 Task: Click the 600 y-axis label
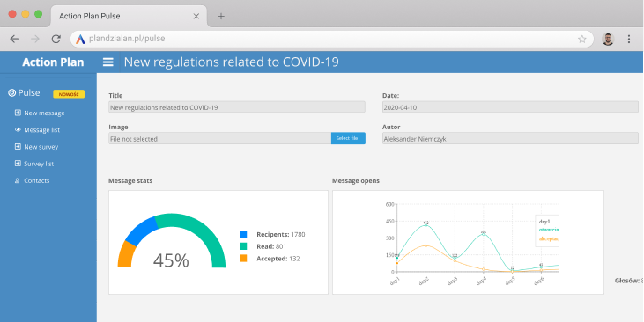(x=389, y=204)
